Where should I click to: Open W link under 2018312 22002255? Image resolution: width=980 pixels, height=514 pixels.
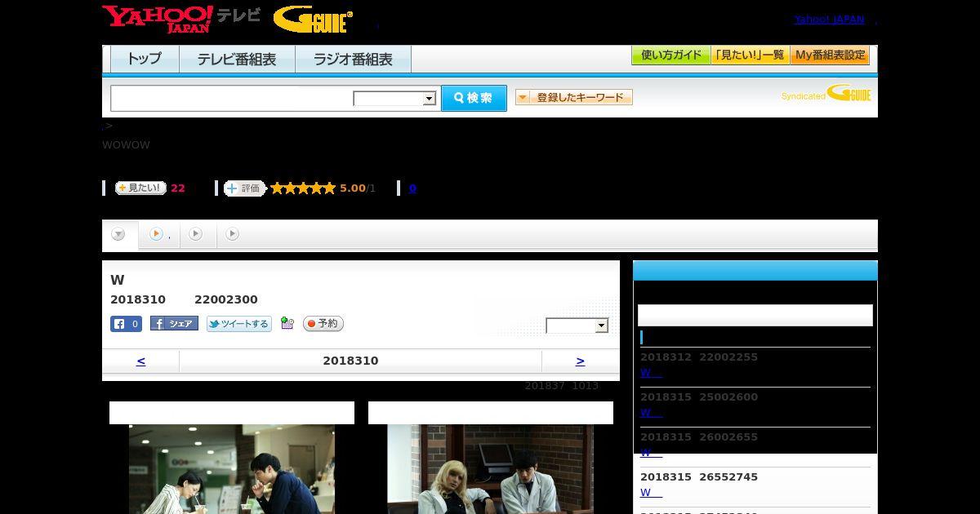tap(650, 373)
